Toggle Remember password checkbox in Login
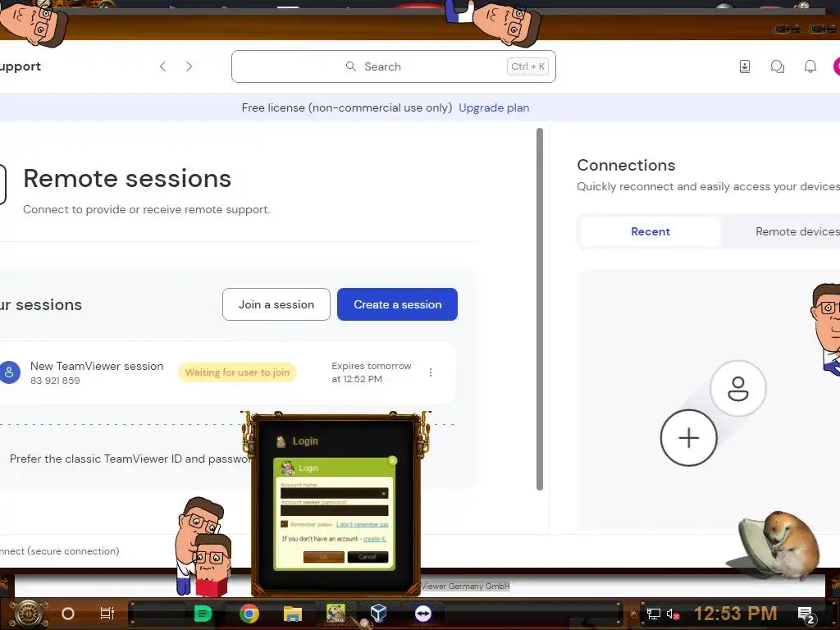This screenshot has height=630, width=840. click(285, 524)
